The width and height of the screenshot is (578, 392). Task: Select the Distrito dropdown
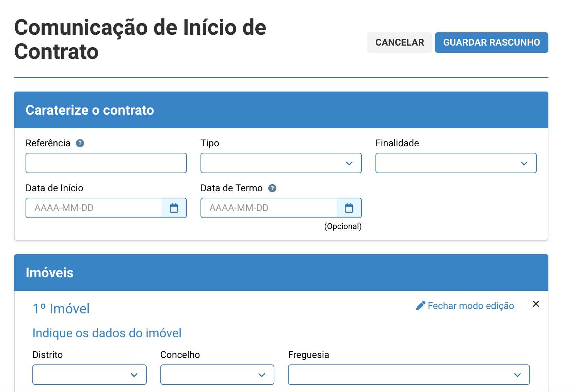(x=89, y=375)
